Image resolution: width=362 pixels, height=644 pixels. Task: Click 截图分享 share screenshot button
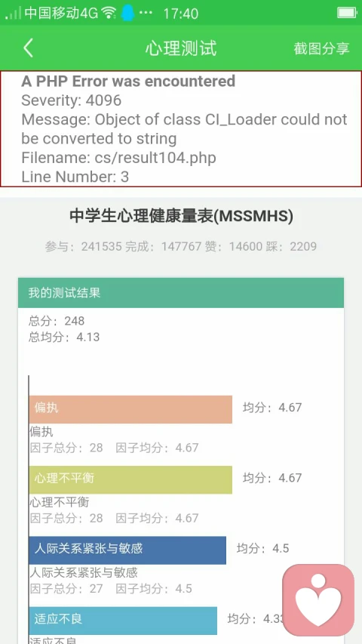pyautogui.click(x=321, y=48)
